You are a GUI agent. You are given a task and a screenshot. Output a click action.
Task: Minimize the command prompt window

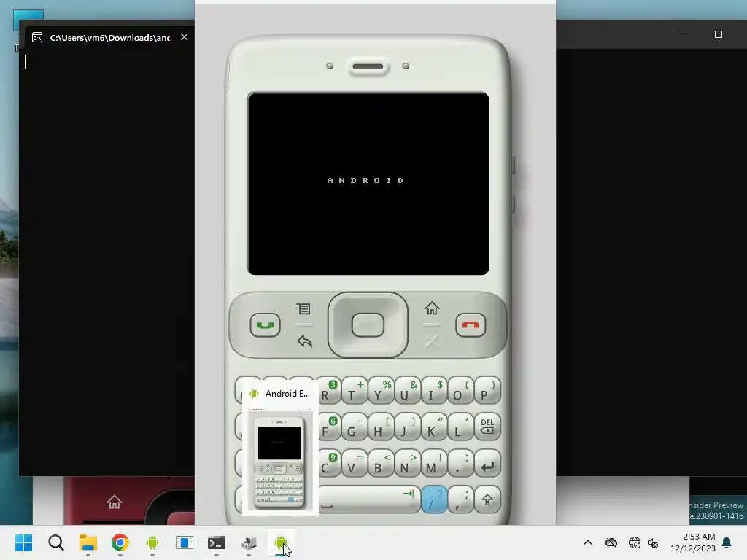[684, 34]
